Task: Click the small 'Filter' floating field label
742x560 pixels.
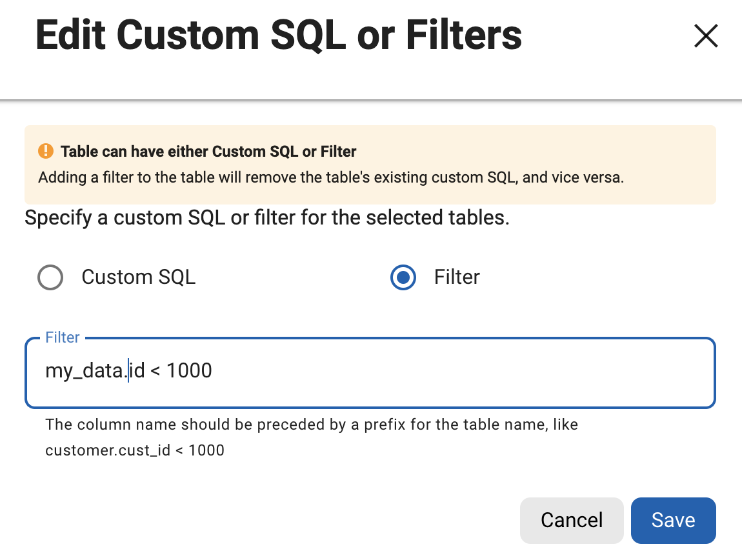Action: 63,337
